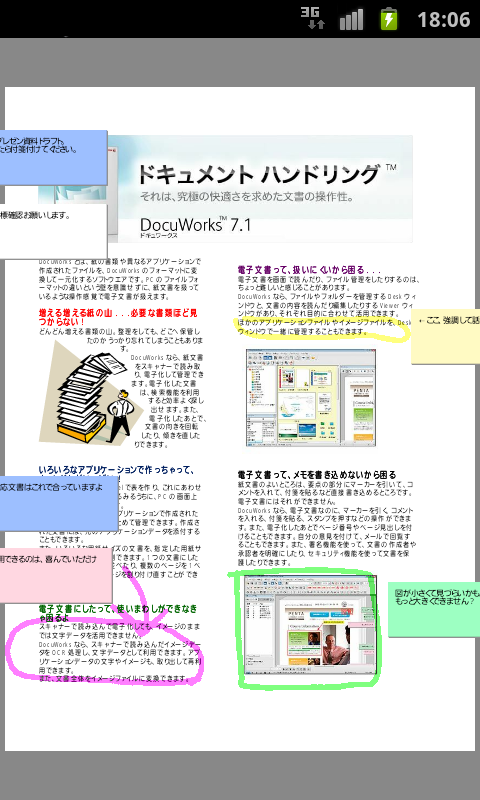Tap purple heading 電子文書って、扱いにくいから困る
The image size is (480, 800).
coord(309,270)
